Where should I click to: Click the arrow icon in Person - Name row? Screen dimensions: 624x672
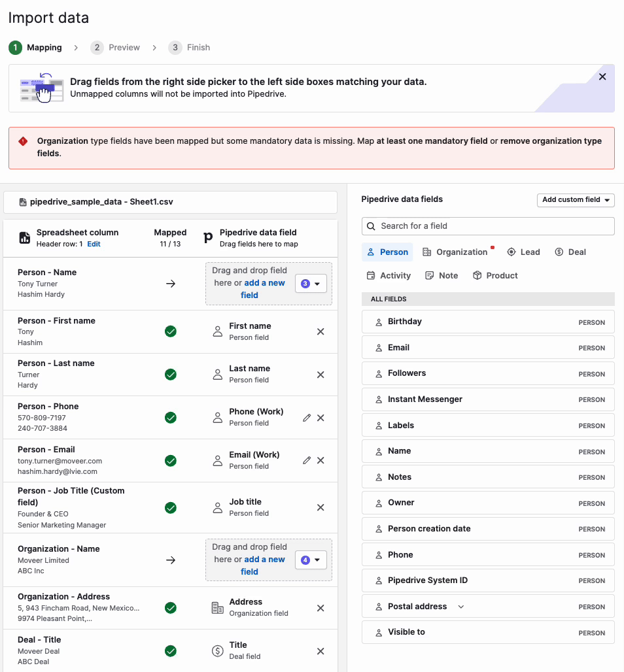pos(171,284)
